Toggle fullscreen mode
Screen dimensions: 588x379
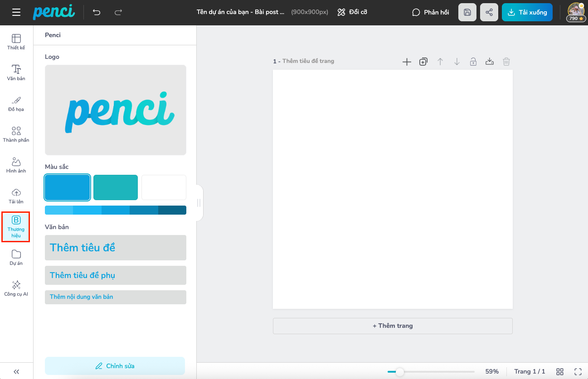click(578, 371)
